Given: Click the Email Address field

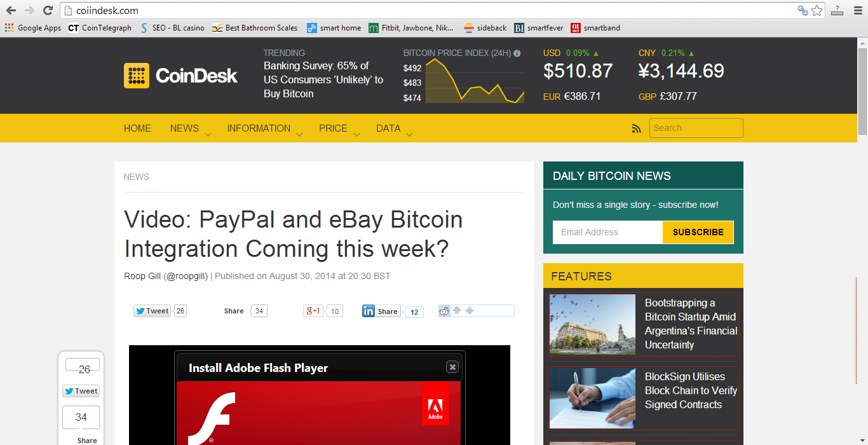Looking at the screenshot, I should coord(607,232).
